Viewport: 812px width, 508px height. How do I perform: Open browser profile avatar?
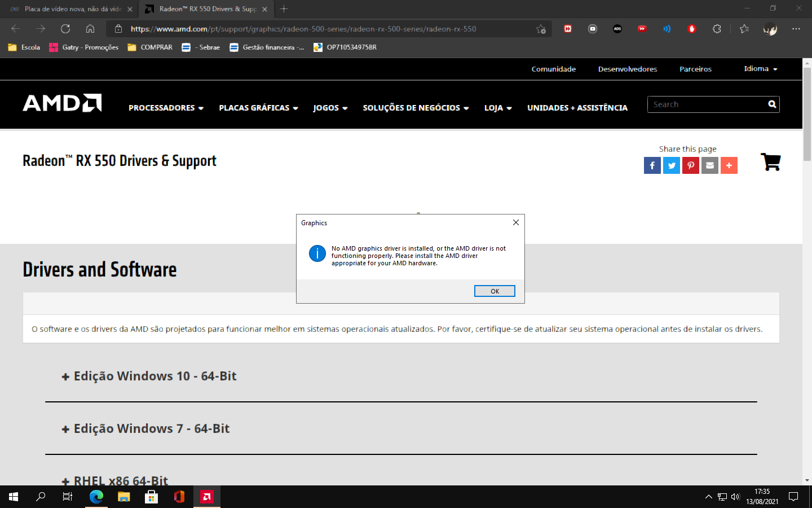770,29
